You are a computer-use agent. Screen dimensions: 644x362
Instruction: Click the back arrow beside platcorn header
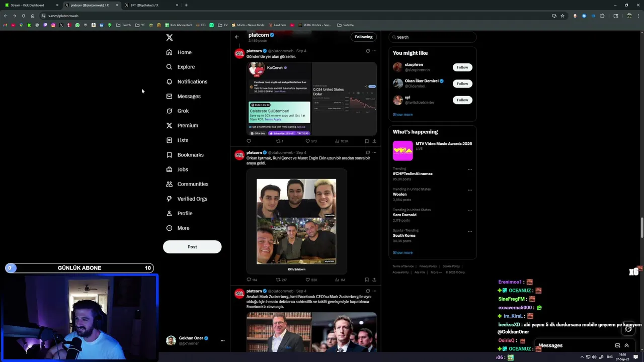tap(237, 37)
